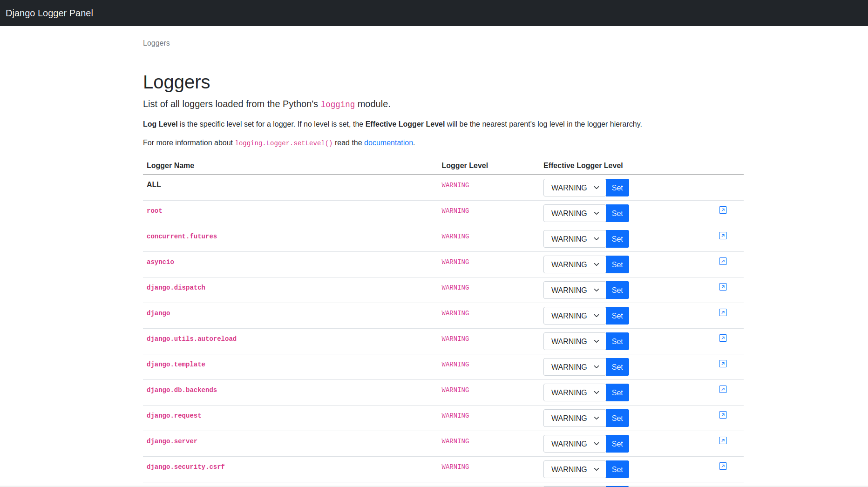This screenshot has width=868, height=487.
Task: Open external link icon in the django logger row
Action: coord(723,312)
